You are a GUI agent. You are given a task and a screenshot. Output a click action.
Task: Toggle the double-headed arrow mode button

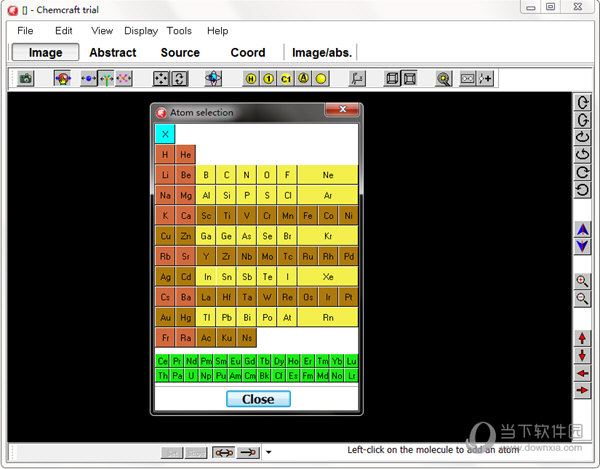pyautogui.click(x=224, y=453)
